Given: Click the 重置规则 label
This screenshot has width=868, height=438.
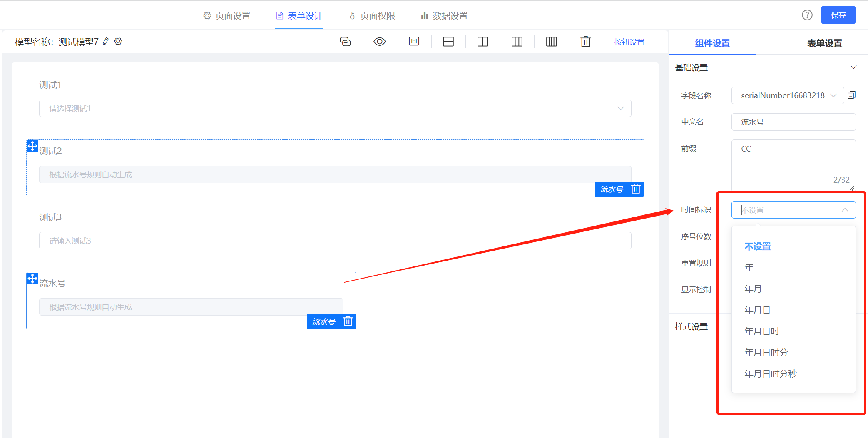Looking at the screenshot, I should tap(696, 263).
